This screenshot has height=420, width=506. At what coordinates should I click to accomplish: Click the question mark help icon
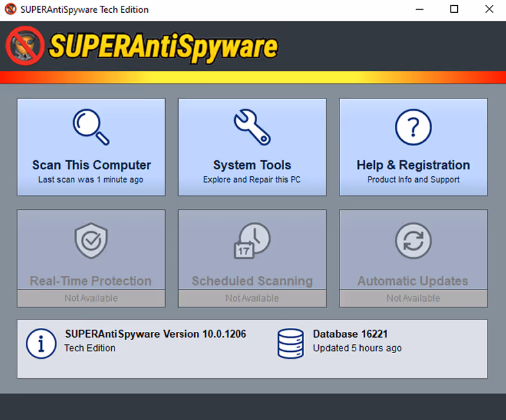413,127
